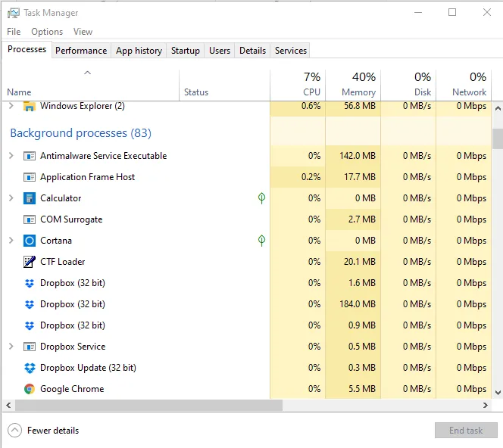Screen dimensions: 503x448
Task: Expand the Antimalware Service Executable group
Action: tap(11, 156)
